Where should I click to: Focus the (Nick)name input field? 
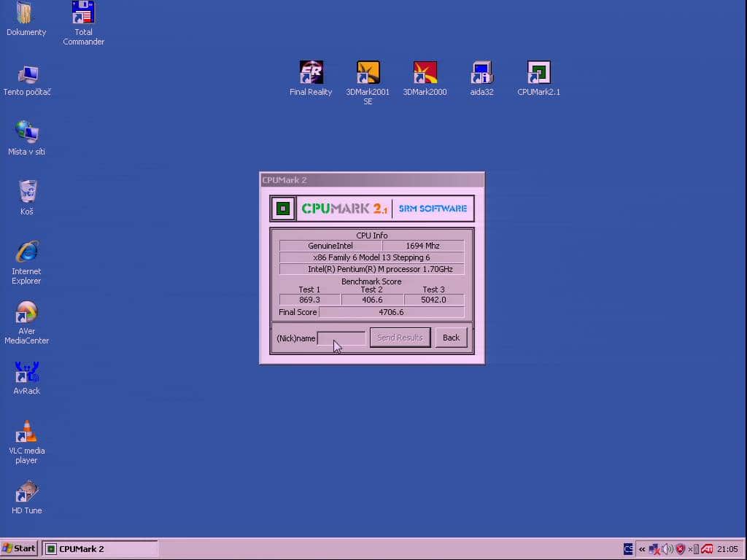[x=341, y=338]
